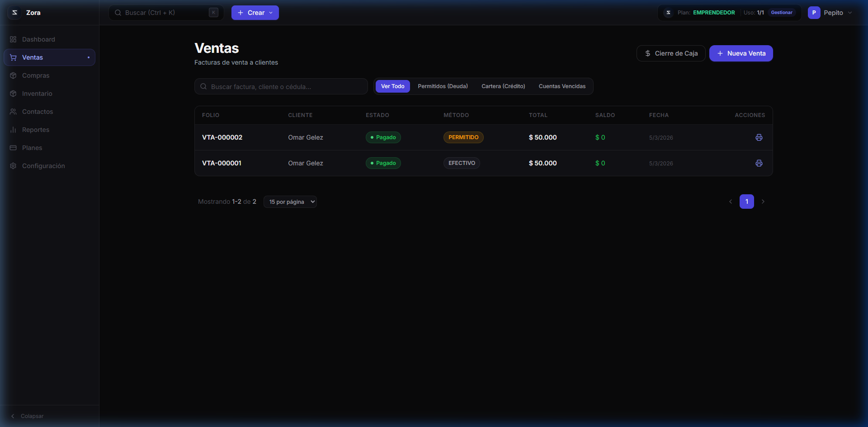Click the Nueva Venta button
868x427 pixels.
tap(741, 53)
